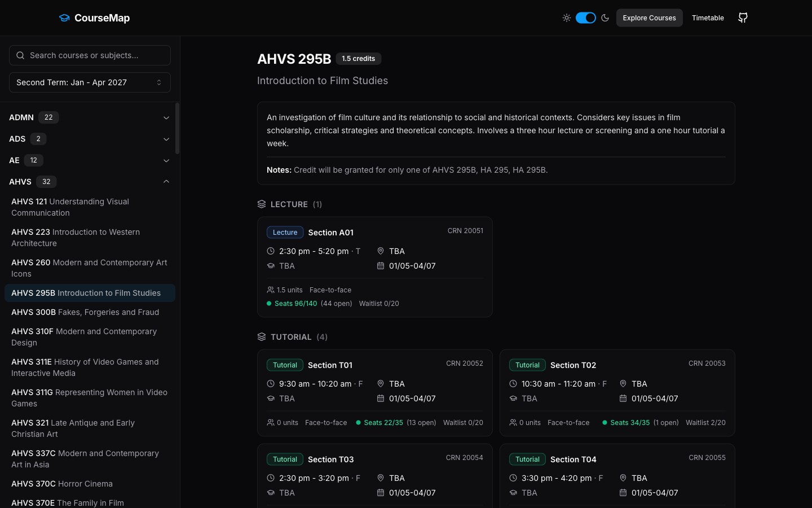Click the calendar icon in Section A01
The height and width of the screenshot is (508, 812).
pos(381,266)
